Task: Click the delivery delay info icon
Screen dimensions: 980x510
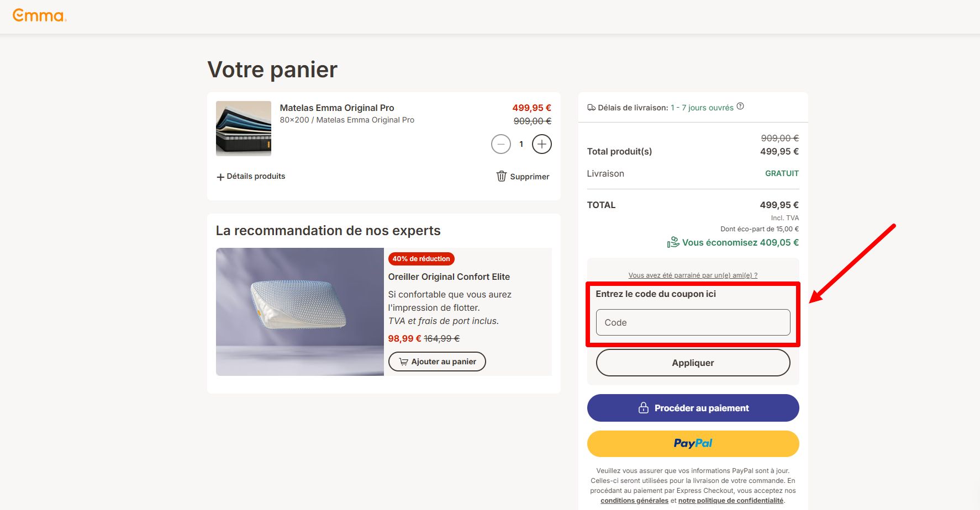Action: point(740,107)
